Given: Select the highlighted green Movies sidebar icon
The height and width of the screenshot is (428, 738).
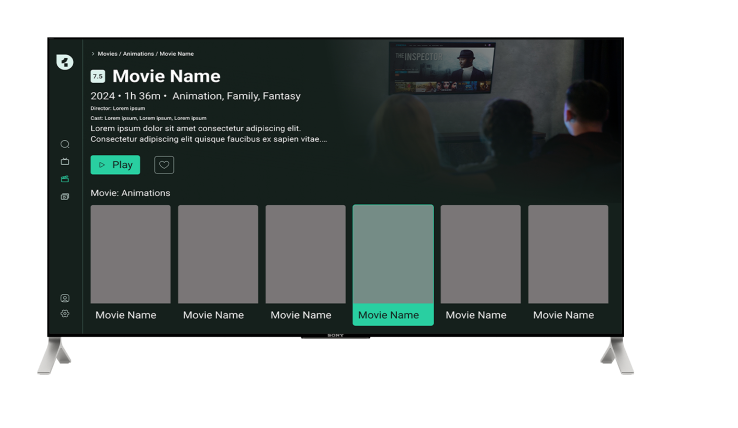Looking at the screenshot, I should click(65, 179).
